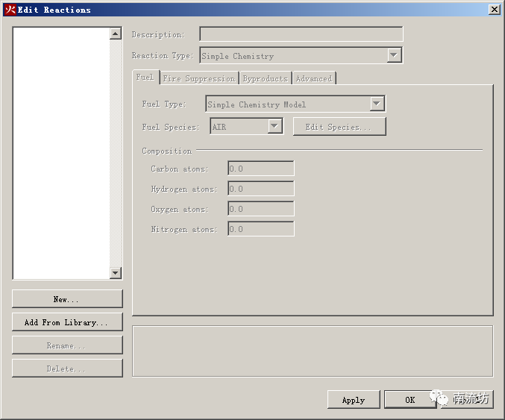Open the Advanced tab

(314, 78)
